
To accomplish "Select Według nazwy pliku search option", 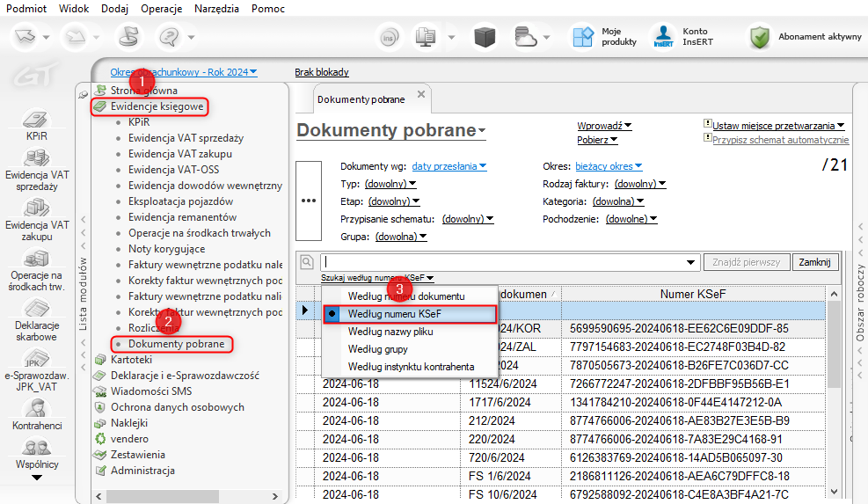I will 390,332.
